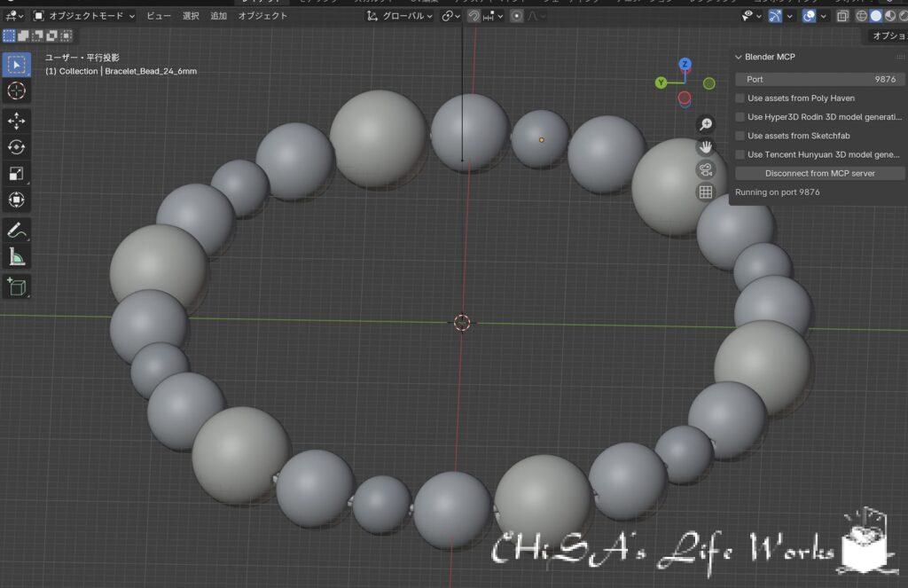
Task: Click 'Running on port 9876' status text
Action: tap(777, 192)
